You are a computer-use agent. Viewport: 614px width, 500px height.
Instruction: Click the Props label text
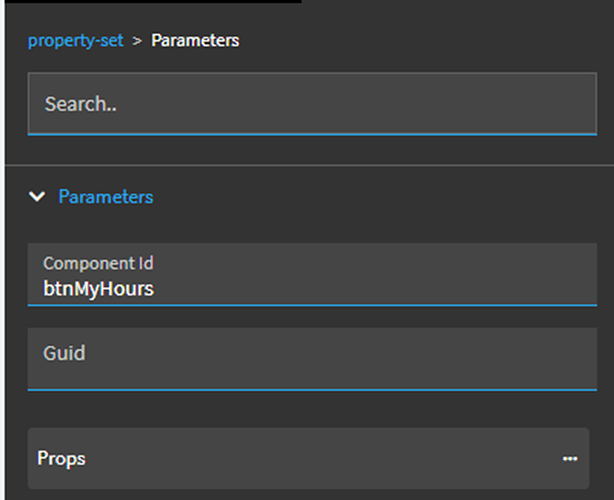pos(61,459)
